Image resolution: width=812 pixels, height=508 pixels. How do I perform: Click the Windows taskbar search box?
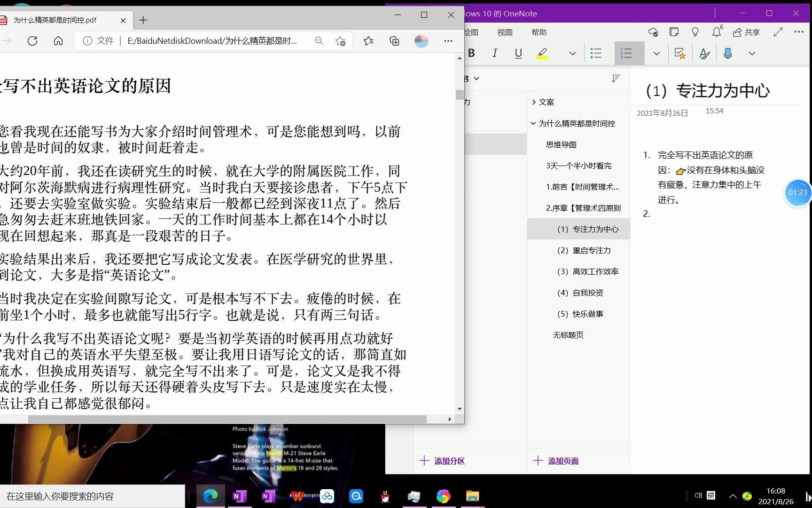point(93,496)
